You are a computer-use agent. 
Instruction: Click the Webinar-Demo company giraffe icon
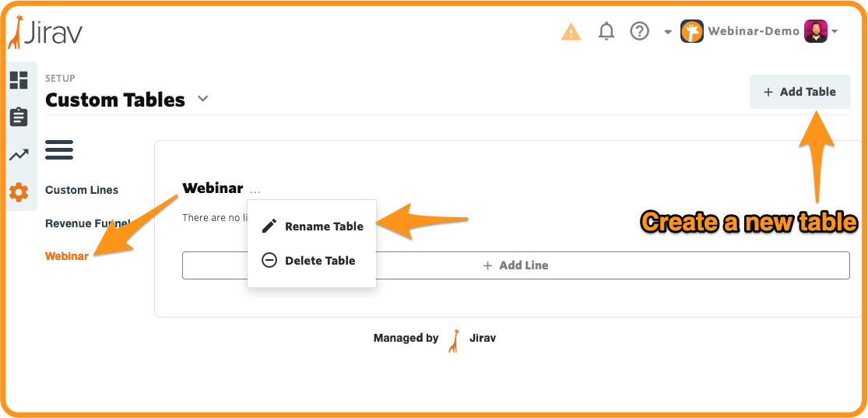[692, 32]
